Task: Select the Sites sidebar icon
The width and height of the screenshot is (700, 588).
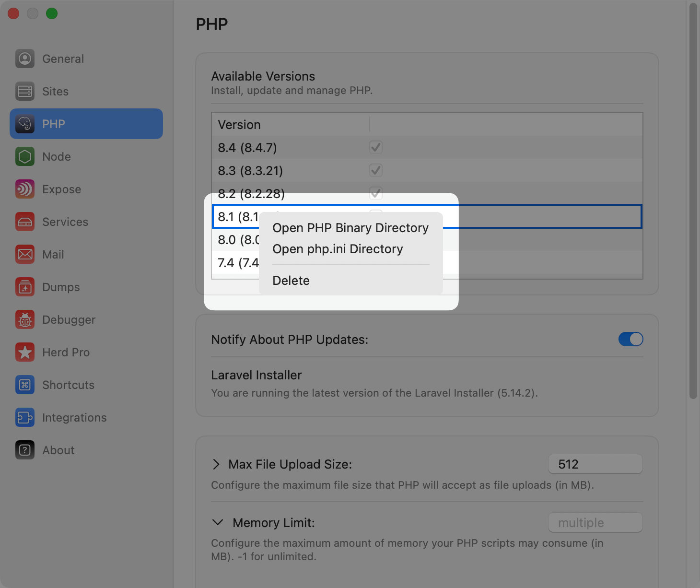Action: (x=25, y=91)
